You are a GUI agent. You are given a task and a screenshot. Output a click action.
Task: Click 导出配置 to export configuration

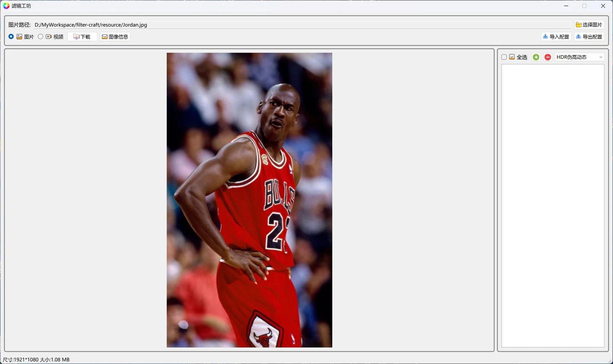589,37
